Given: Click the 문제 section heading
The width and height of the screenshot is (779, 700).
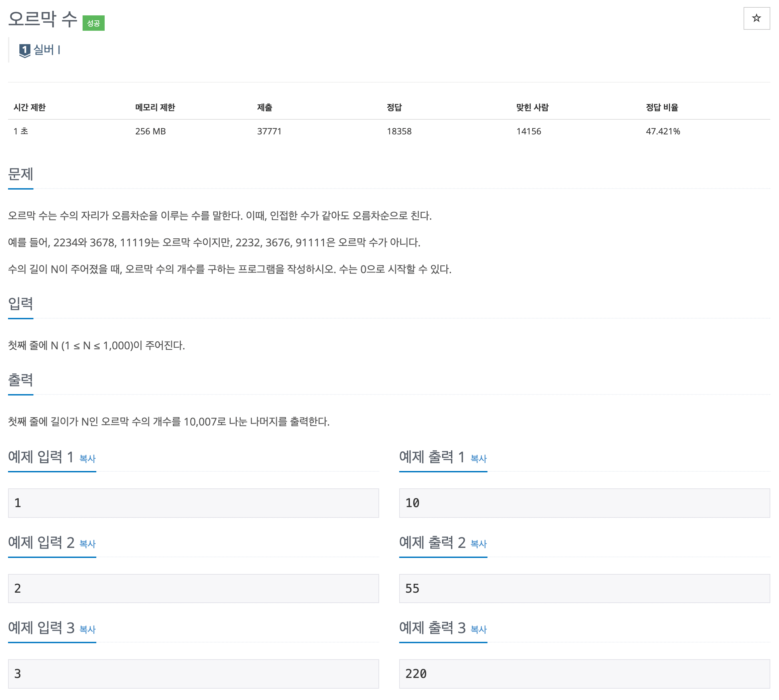Looking at the screenshot, I should click(x=21, y=174).
